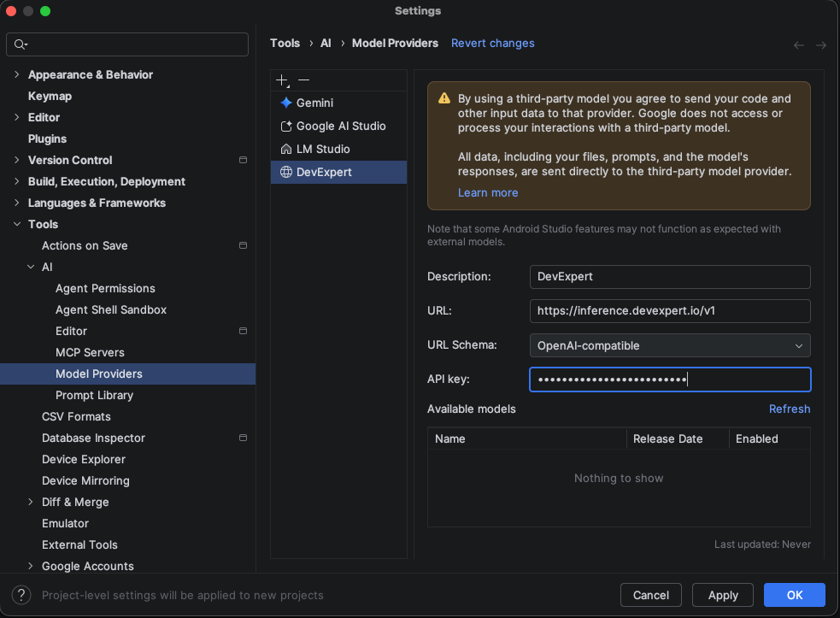
Task: Open External Tools settings
Action: click(x=79, y=544)
